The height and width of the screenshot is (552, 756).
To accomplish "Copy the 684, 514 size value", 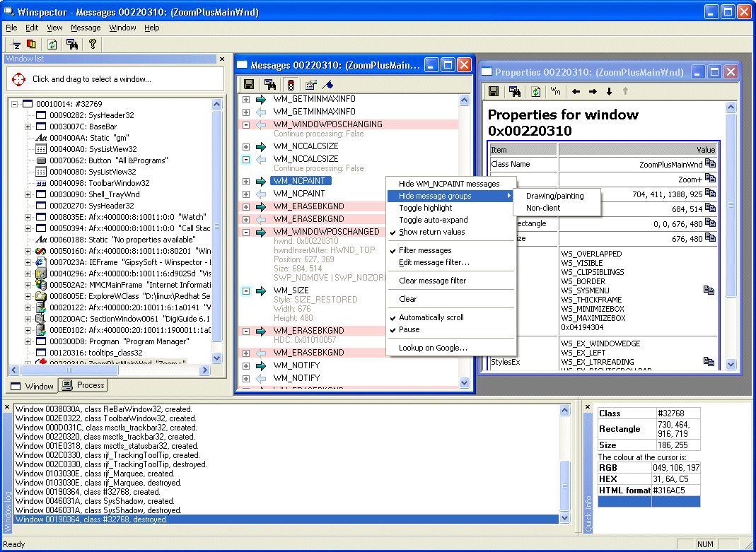I will [710, 208].
